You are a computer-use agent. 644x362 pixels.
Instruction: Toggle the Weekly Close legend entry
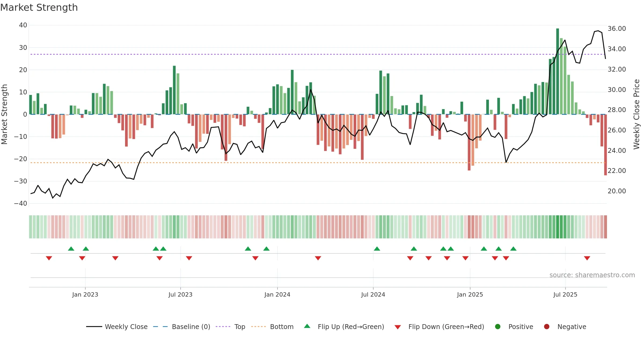coord(117,327)
